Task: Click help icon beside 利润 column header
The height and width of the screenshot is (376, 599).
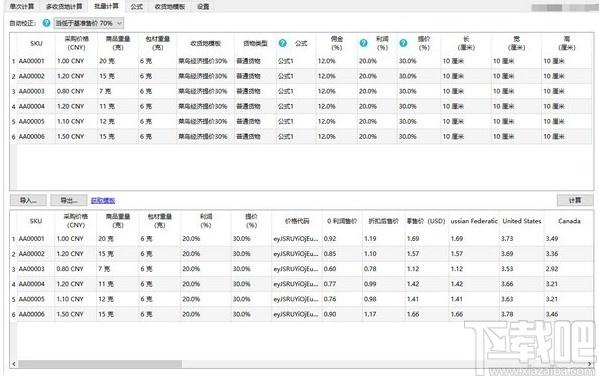Action: pos(364,43)
